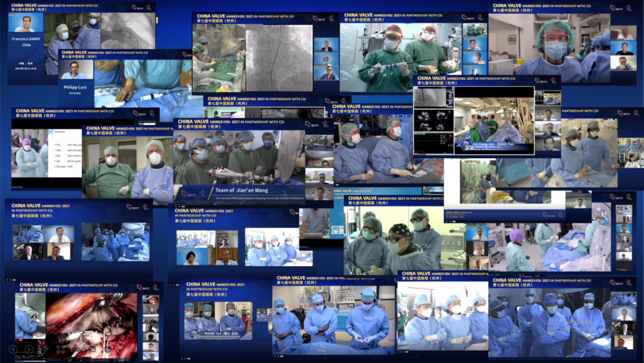Select the woman in white coat thumbnail

click(191, 257)
